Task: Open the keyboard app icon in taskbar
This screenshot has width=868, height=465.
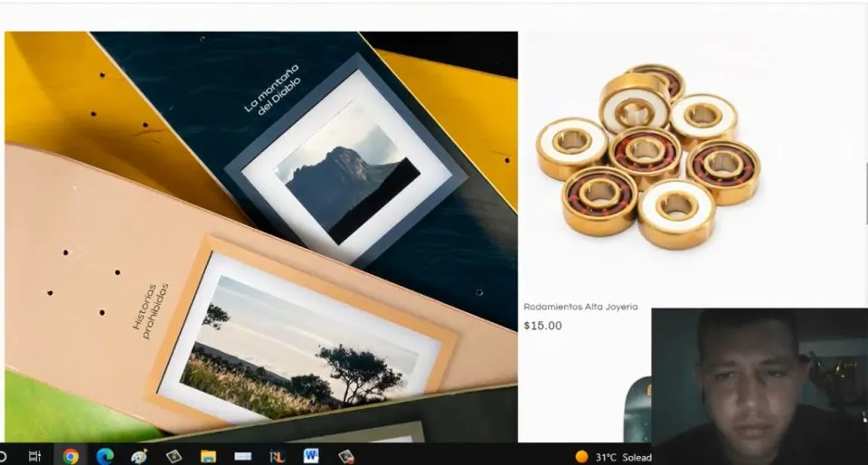Action: (x=242, y=456)
